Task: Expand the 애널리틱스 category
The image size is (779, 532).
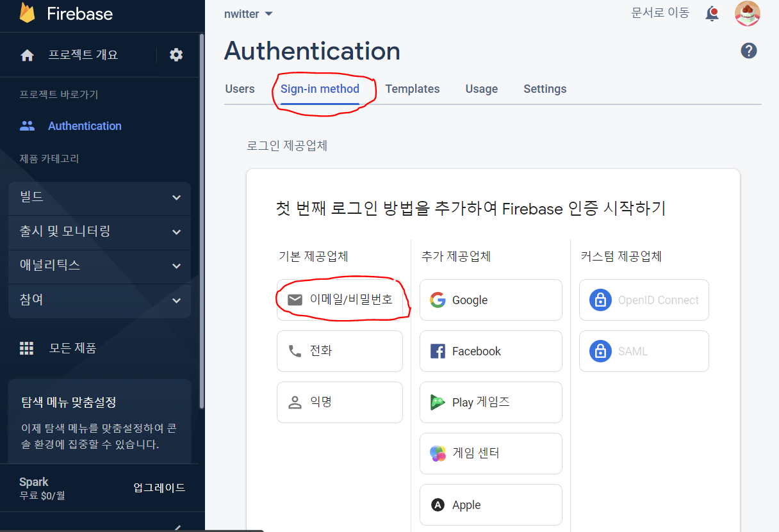Action: click(99, 265)
